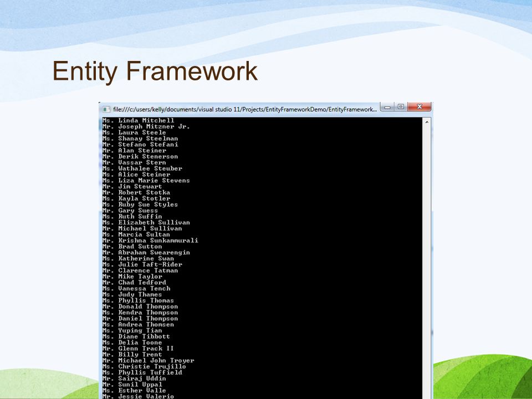Select the line Mr. Donald Thompson
The width and height of the screenshot is (532, 399).
(x=140, y=306)
